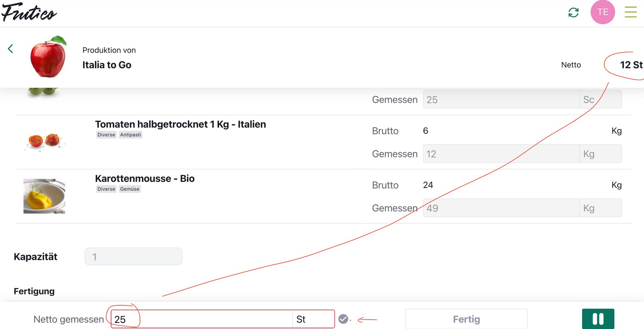Click the checkmark icon beside Netto gemessen
The width and height of the screenshot is (644, 329).
coord(343,319)
